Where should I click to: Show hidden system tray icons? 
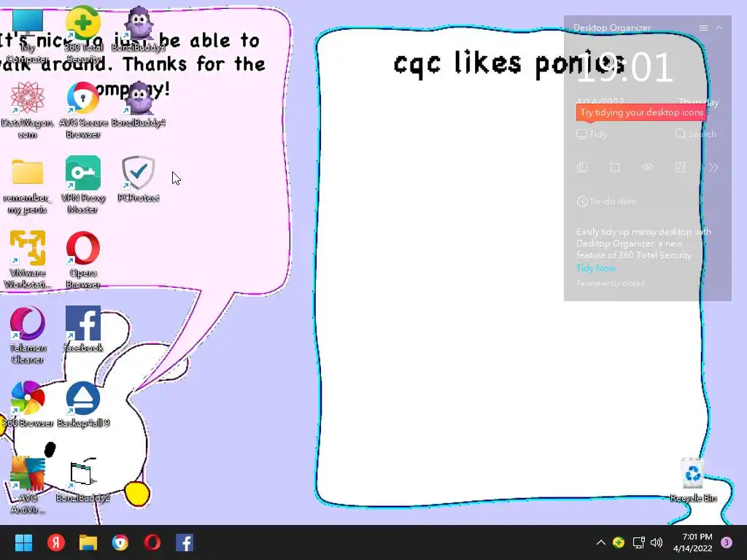(x=601, y=542)
